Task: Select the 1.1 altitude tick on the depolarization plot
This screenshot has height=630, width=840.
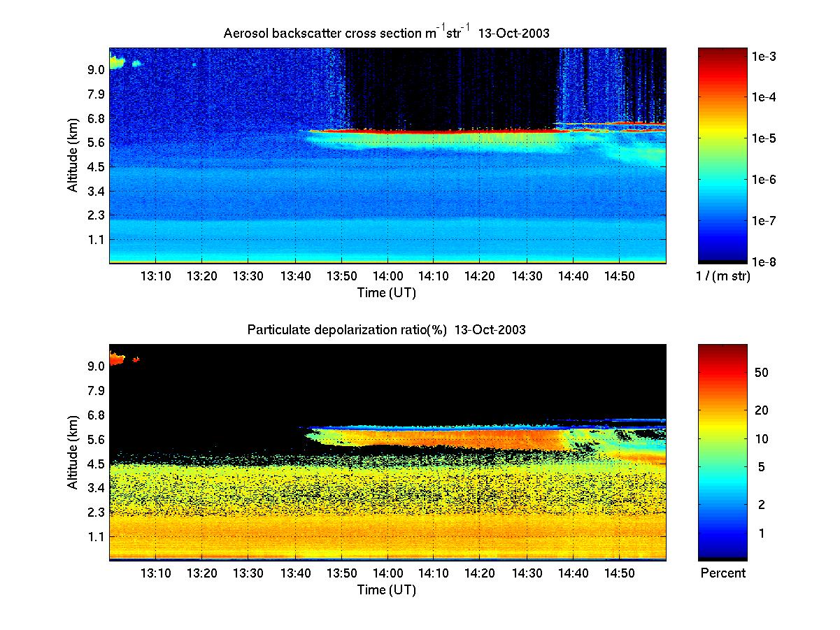Action: pyautogui.click(x=97, y=536)
